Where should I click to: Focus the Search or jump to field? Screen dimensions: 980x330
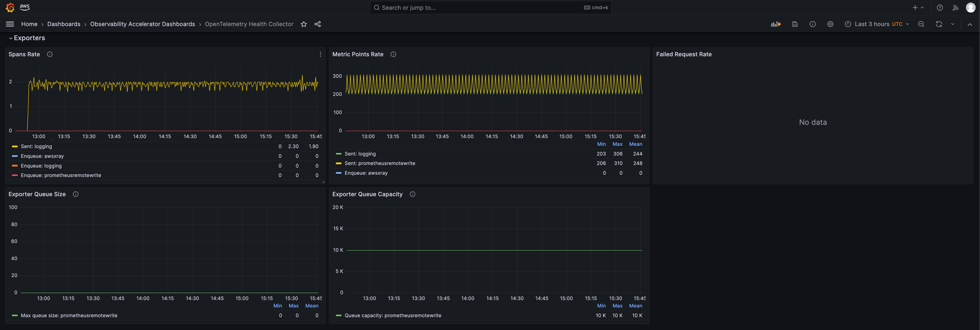pos(490,8)
